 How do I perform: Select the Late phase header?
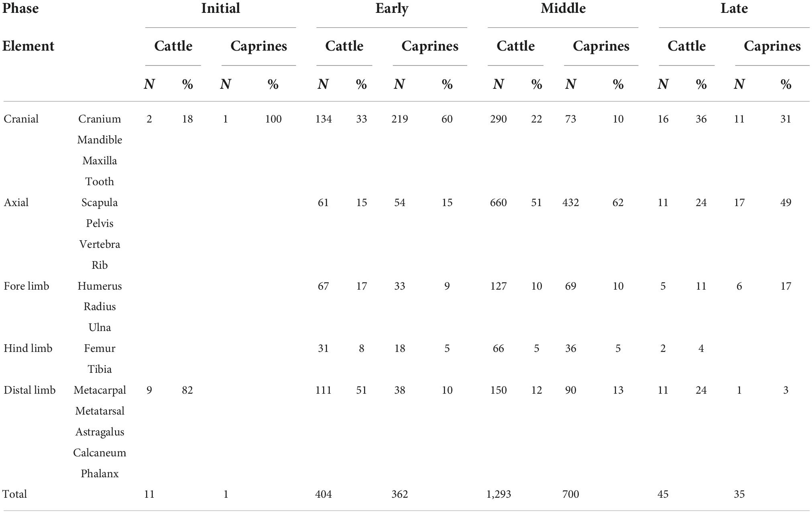point(734,8)
